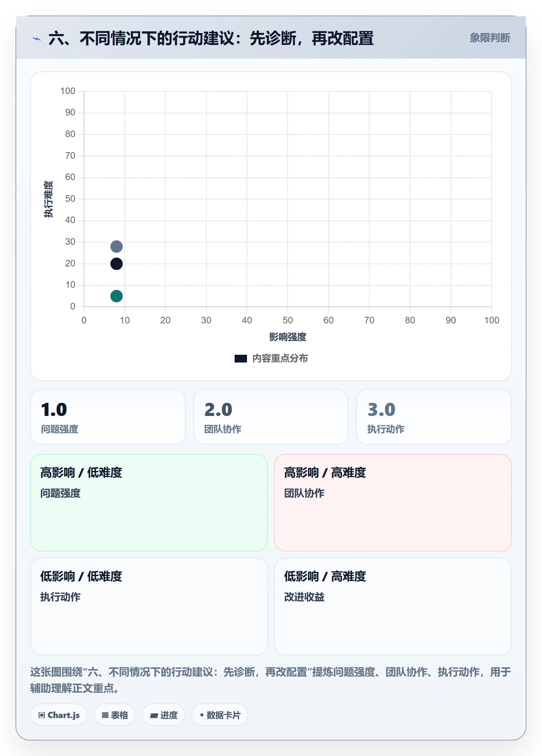Click the lightning bolt icon beside the title
542x756 pixels.
coord(37,39)
